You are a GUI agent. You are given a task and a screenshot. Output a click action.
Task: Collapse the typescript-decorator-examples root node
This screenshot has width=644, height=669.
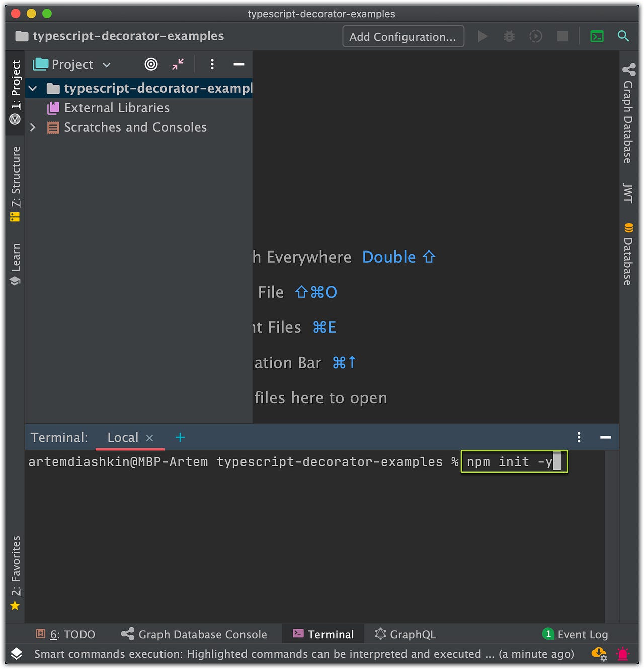pos(33,89)
